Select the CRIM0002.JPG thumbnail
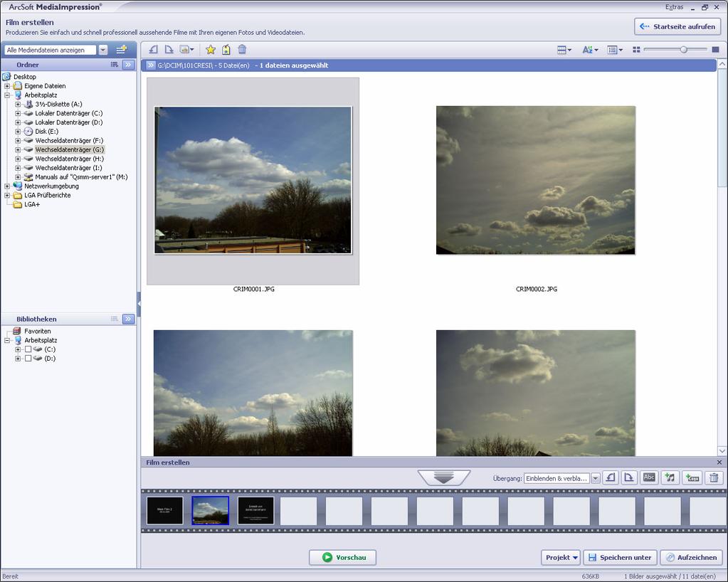The height and width of the screenshot is (582, 728). (x=535, y=181)
